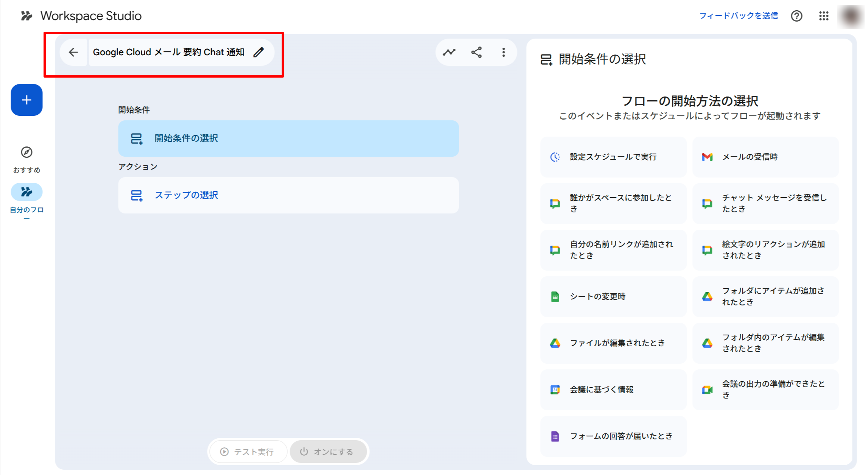
Task: Click the フローの開始方法の選択 heading
Action: pyautogui.click(x=690, y=101)
